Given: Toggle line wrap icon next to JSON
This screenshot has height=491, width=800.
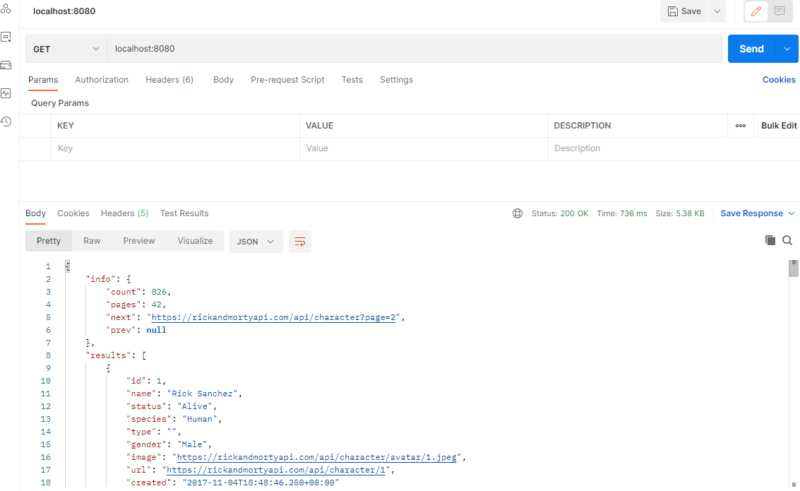Looking at the screenshot, I should click(300, 241).
